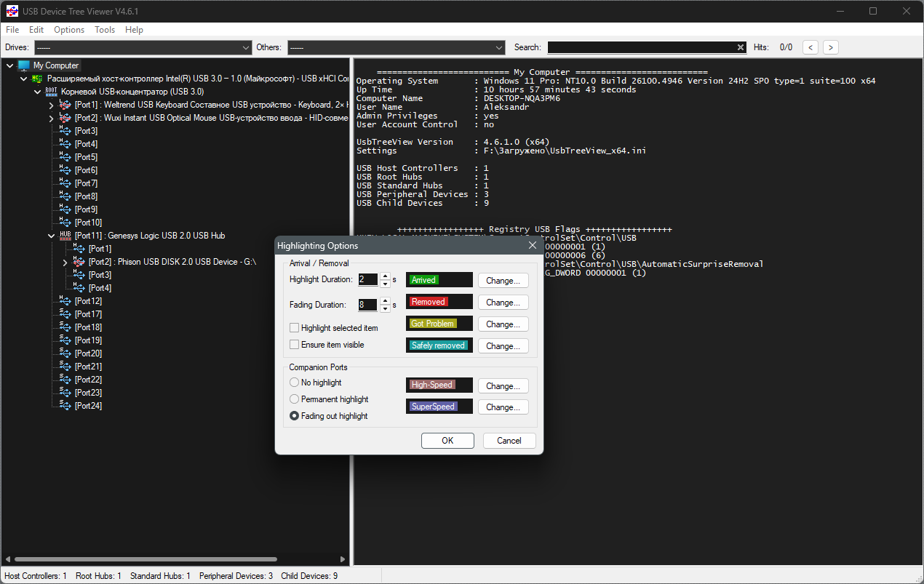The width and height of the screenshot is (924, 584).
Task: Click the USB icon beside [Port10]
Action: click(x=65, y=223)
